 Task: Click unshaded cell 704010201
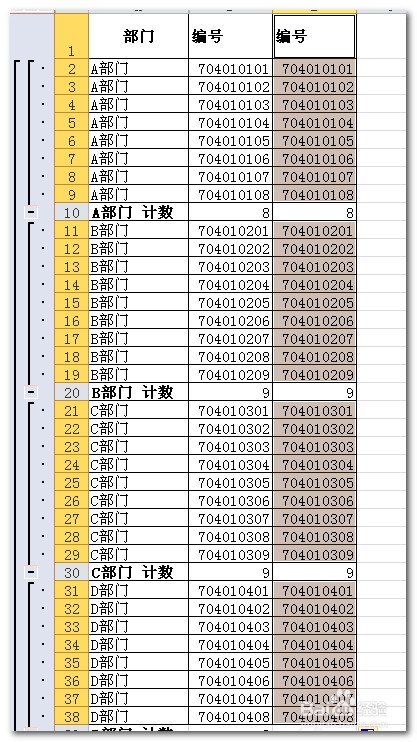pyautogui.click(x=231, y=230)
